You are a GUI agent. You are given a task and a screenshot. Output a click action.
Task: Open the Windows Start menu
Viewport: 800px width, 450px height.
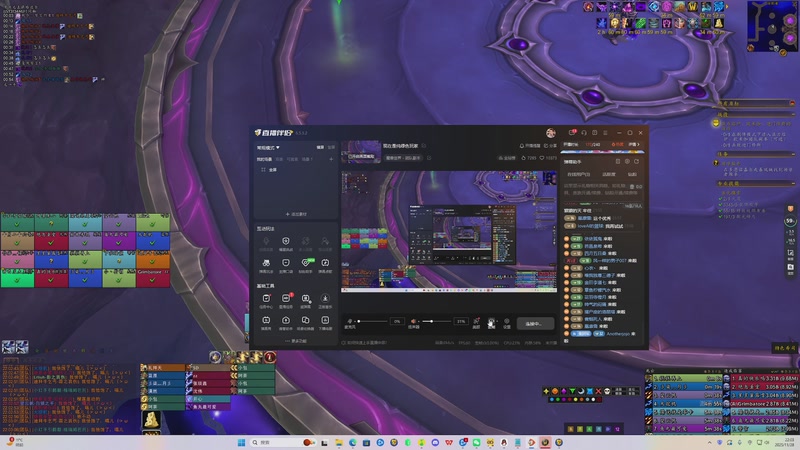[241, 442]
